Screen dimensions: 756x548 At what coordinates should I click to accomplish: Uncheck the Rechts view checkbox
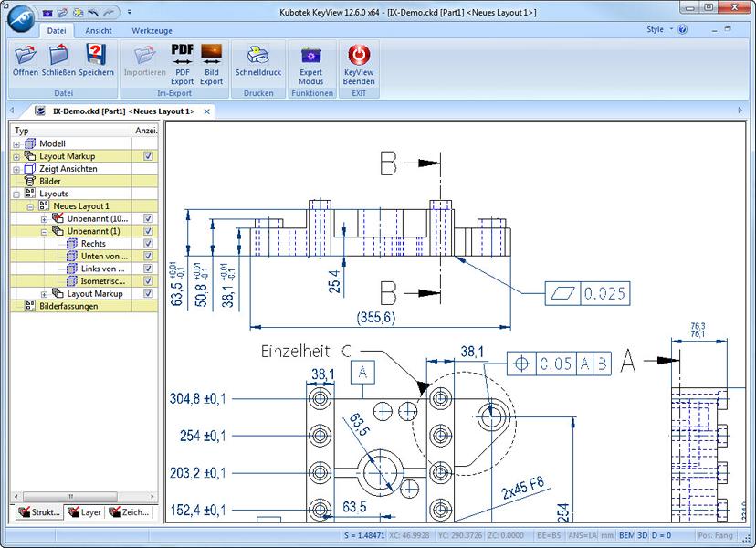(148, 243)
